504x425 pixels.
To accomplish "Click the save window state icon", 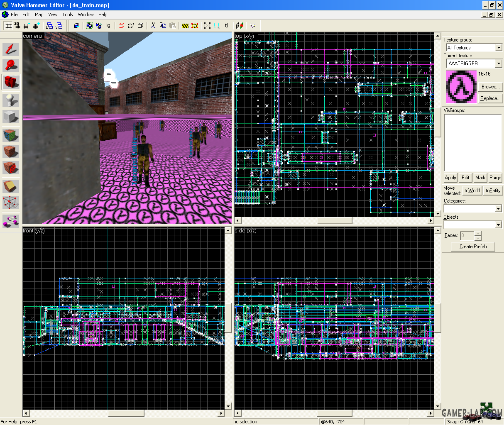I will pos(59,26).
